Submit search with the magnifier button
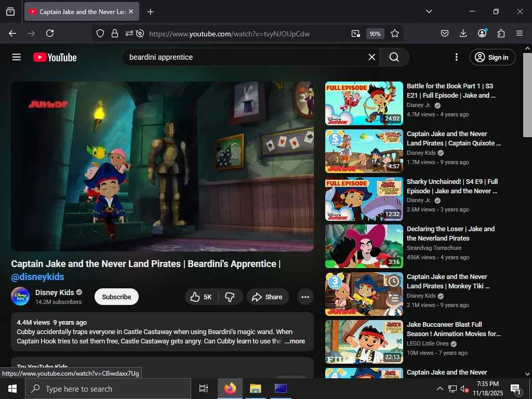This screenshot has height=399, width=532. coord(394,57)
